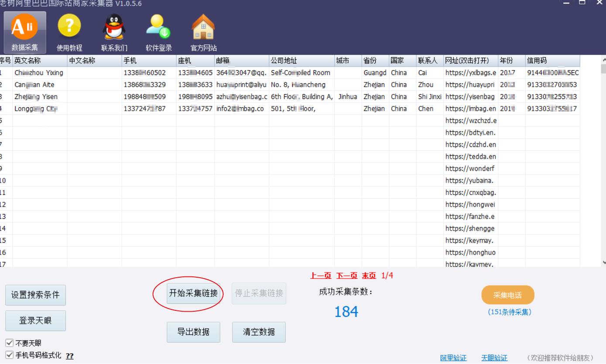Click the orange 采集电话 button
The height and width of the screenshot is (364, 606).
tap(508, 295)
